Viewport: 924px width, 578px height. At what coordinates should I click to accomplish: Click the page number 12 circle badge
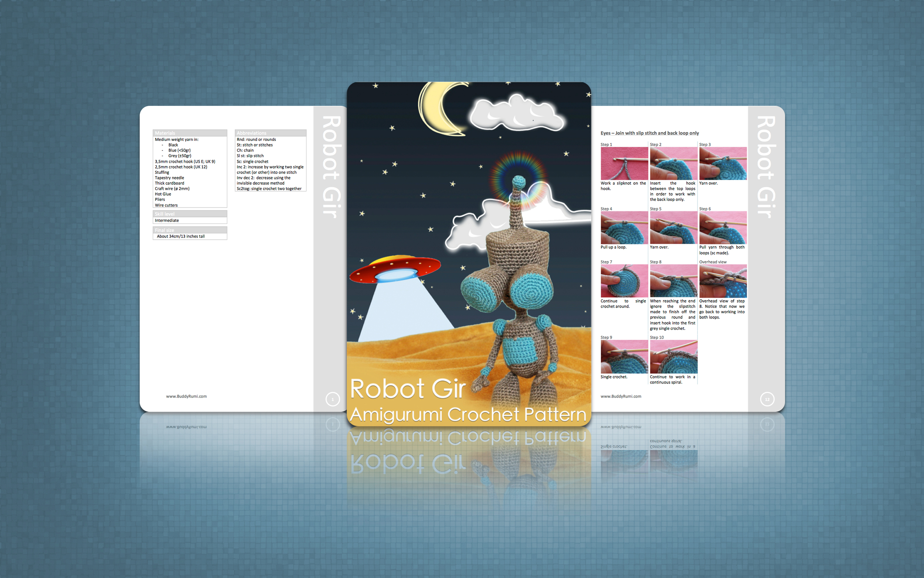click(x=767, y=399)
